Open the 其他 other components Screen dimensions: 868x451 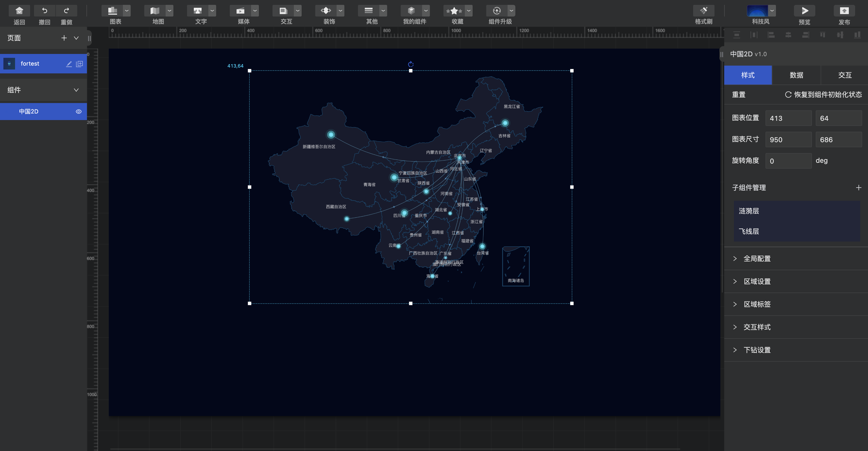(x=369, y=11)
